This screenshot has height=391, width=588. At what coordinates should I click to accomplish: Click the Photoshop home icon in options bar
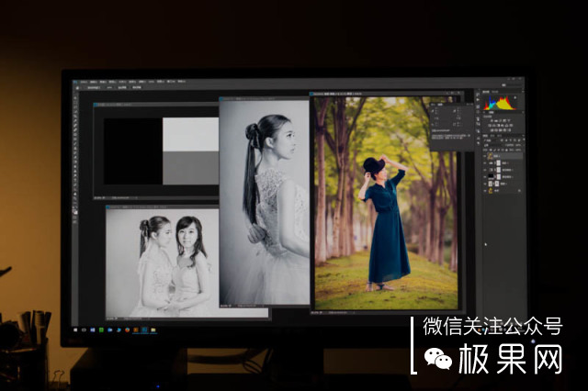click(77, 88)
